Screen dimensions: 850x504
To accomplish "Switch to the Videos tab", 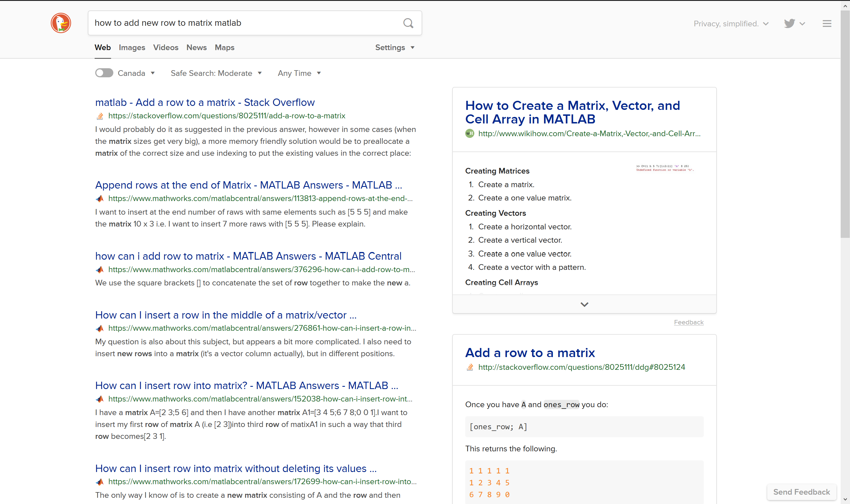I will 166,48.
